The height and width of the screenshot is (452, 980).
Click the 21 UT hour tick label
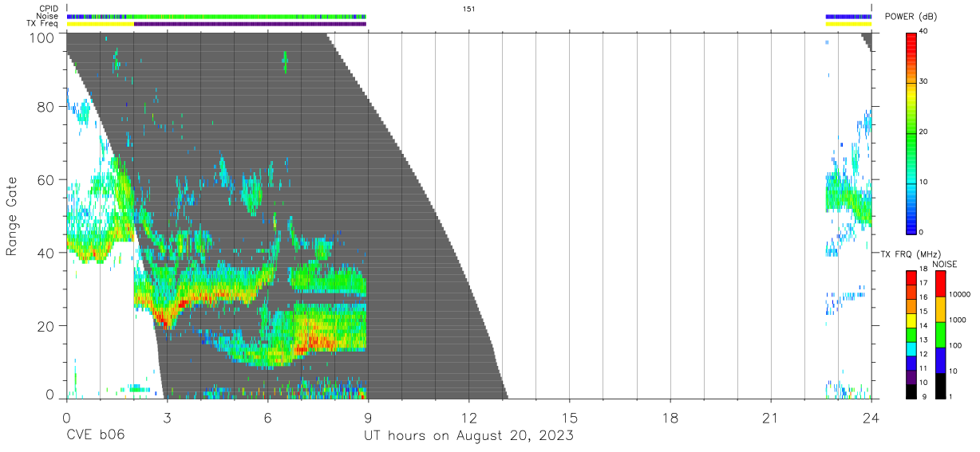click(x=771, y=418)
